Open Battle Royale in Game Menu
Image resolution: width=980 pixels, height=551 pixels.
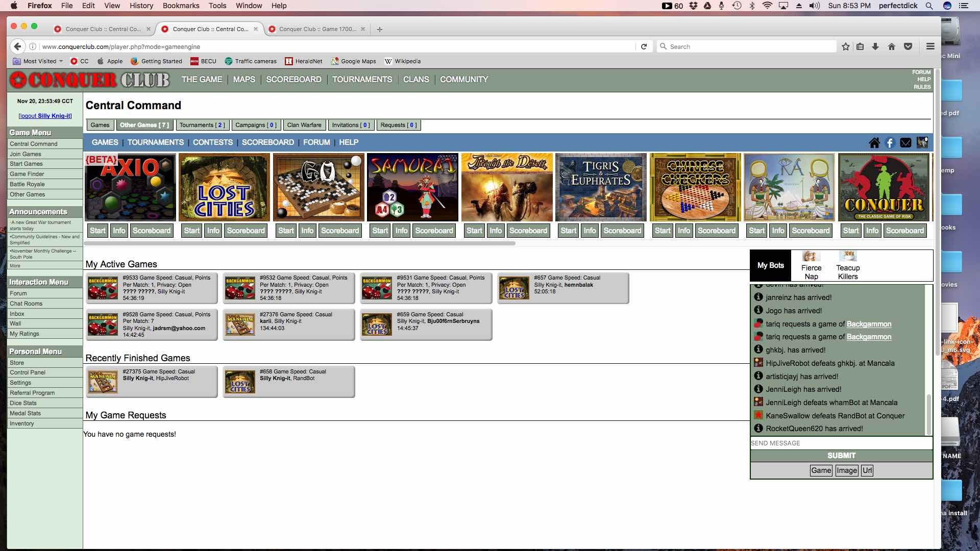(x=45, y=184)
